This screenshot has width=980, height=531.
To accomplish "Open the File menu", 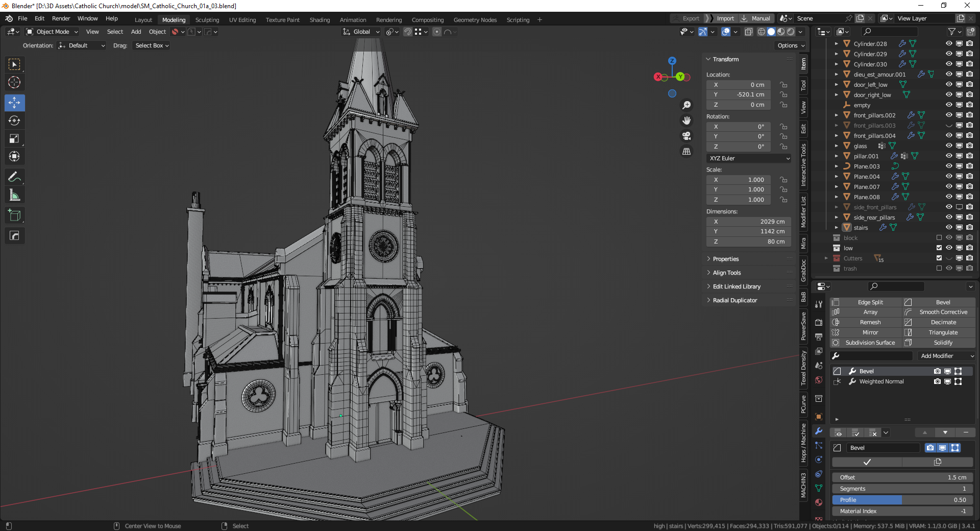I will tap(22, 18).
